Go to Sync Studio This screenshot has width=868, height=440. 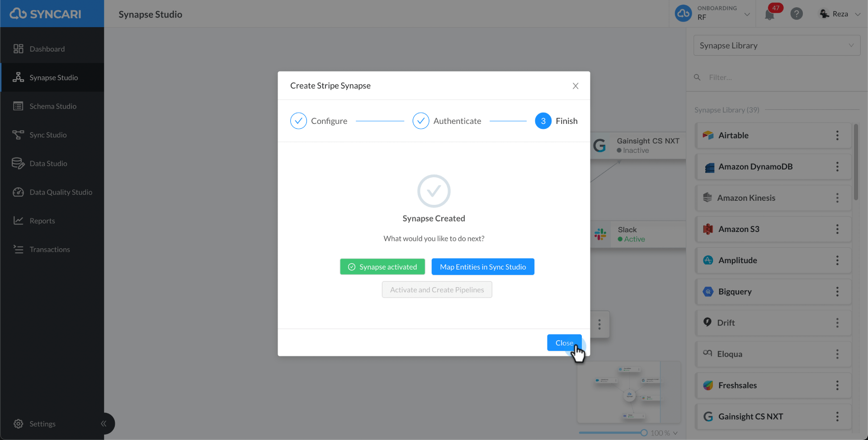click(x=52, y=135)
